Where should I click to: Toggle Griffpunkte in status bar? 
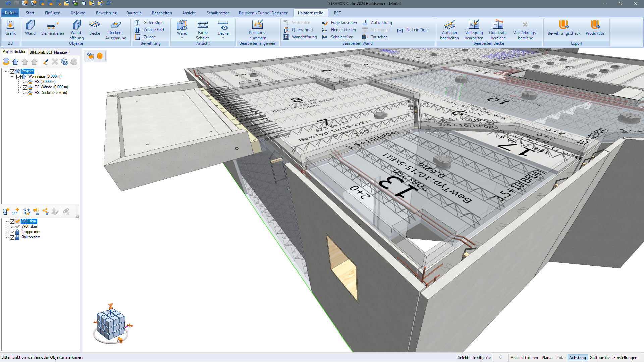point(600,358)
